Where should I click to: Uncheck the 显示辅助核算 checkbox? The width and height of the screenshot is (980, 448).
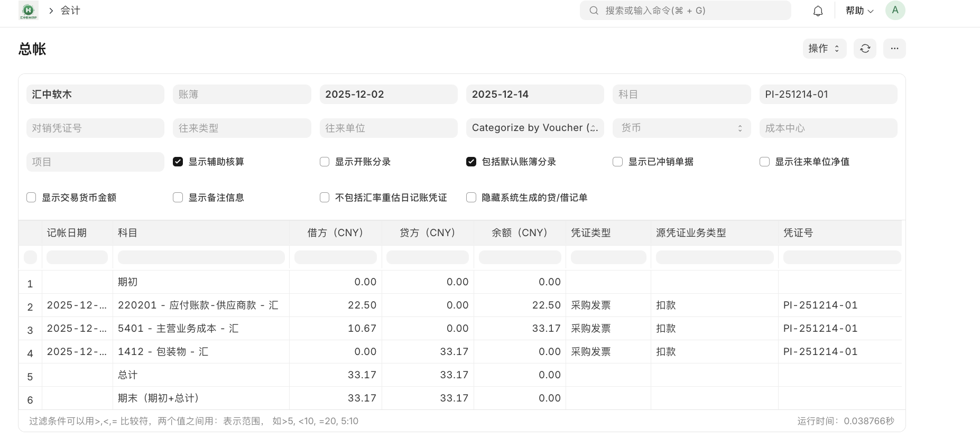178,162
